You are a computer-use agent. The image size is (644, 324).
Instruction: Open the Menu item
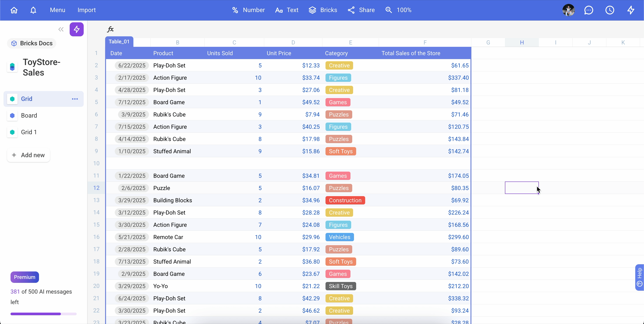click(57, 10)
